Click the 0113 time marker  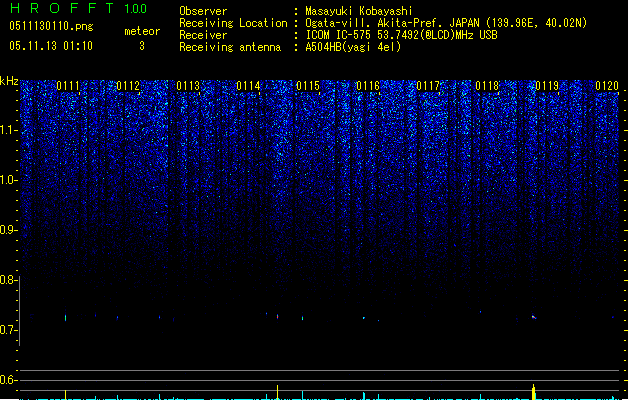pyautogui.click(x=188, y=86)
